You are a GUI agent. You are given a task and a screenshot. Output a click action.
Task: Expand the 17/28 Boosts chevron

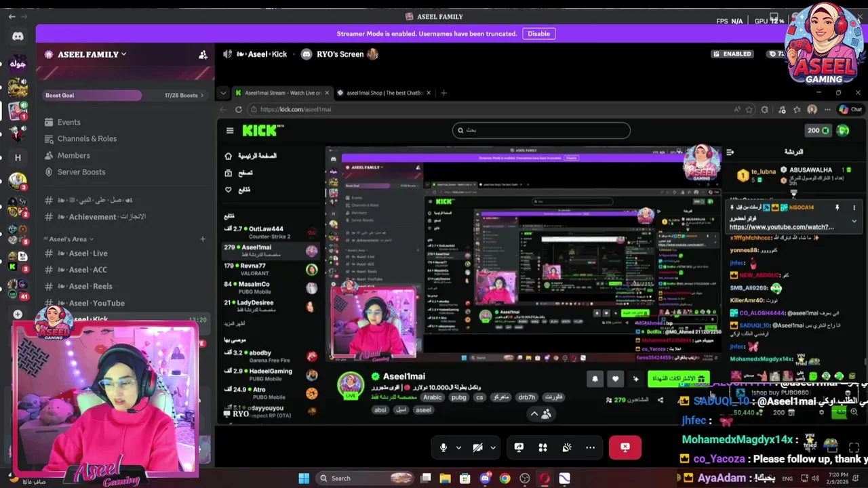(201, 96)
